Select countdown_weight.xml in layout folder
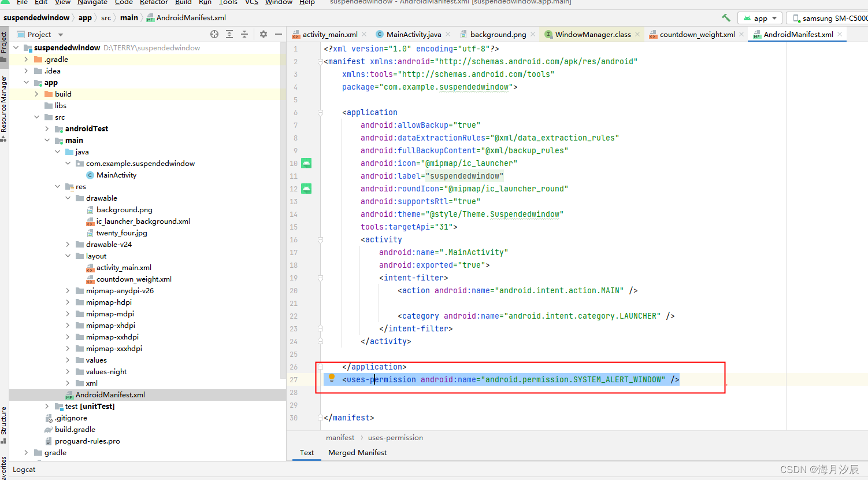This screenshot has width=868, height=480. coord(133,279)
